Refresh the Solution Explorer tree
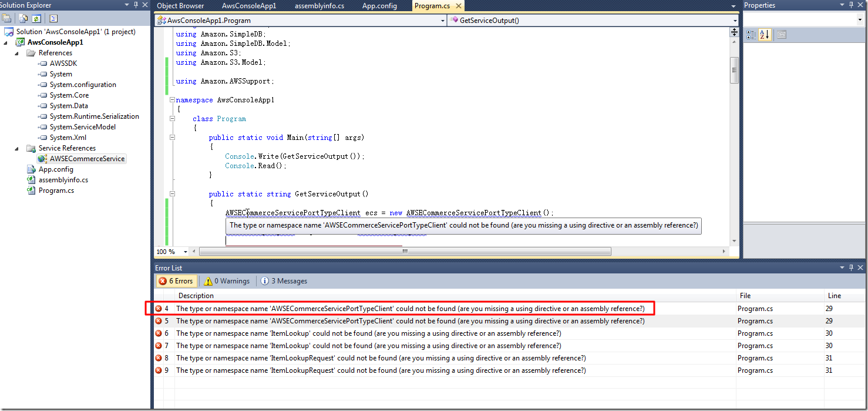This screenshot has width=868, height=411. (x=36, y=19)
